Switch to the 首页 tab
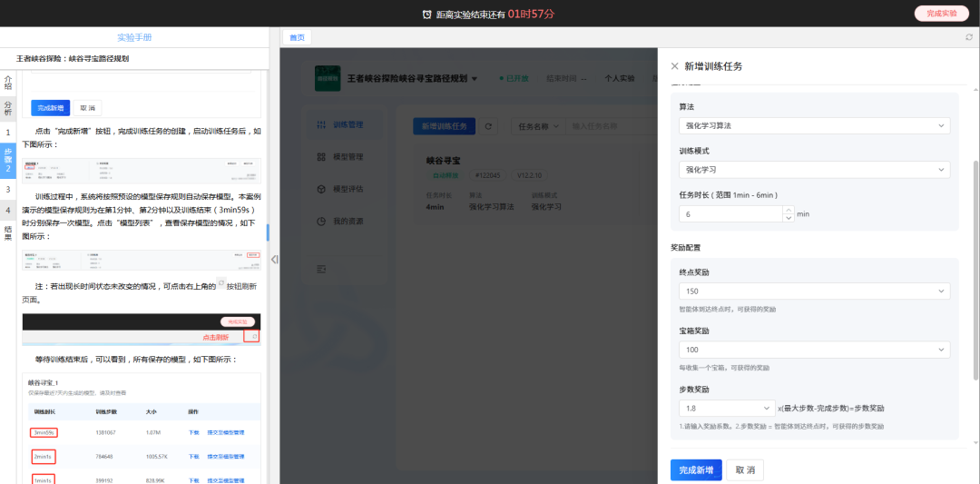980x484 pixels. click(x=297, y=37)
